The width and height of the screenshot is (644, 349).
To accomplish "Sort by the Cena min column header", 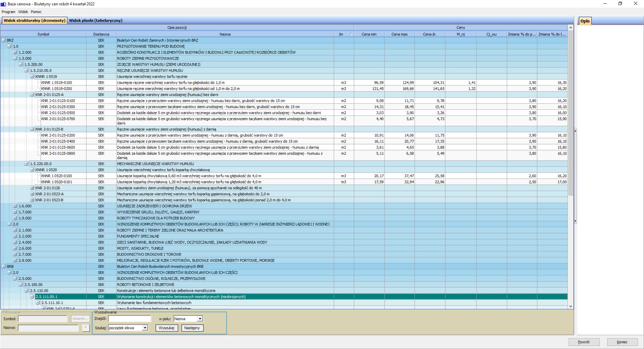I will [x=369, y=34].
